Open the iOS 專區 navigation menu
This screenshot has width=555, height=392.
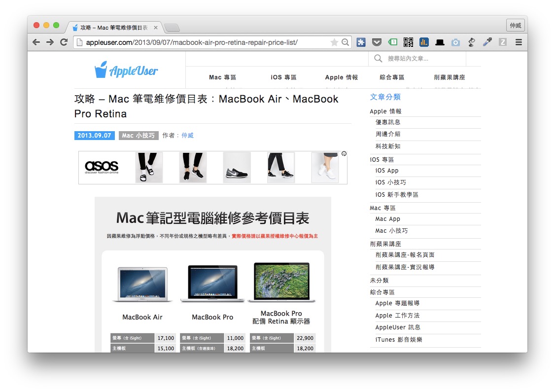[x=283, y=77]
